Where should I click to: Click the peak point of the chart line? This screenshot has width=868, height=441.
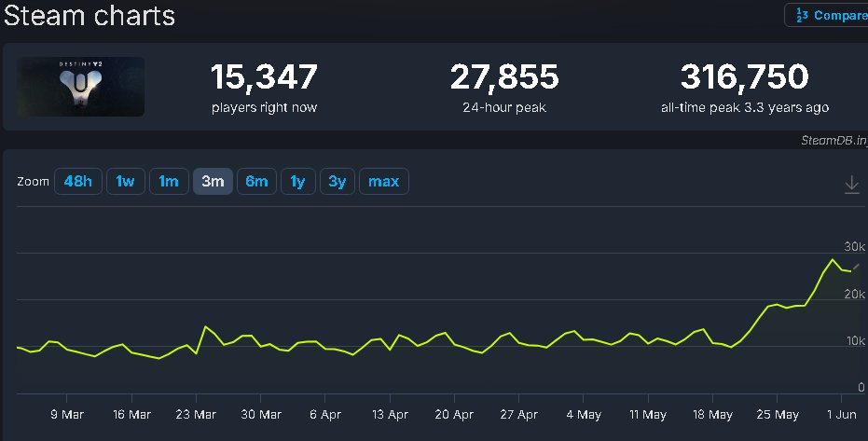pos(832,259)
